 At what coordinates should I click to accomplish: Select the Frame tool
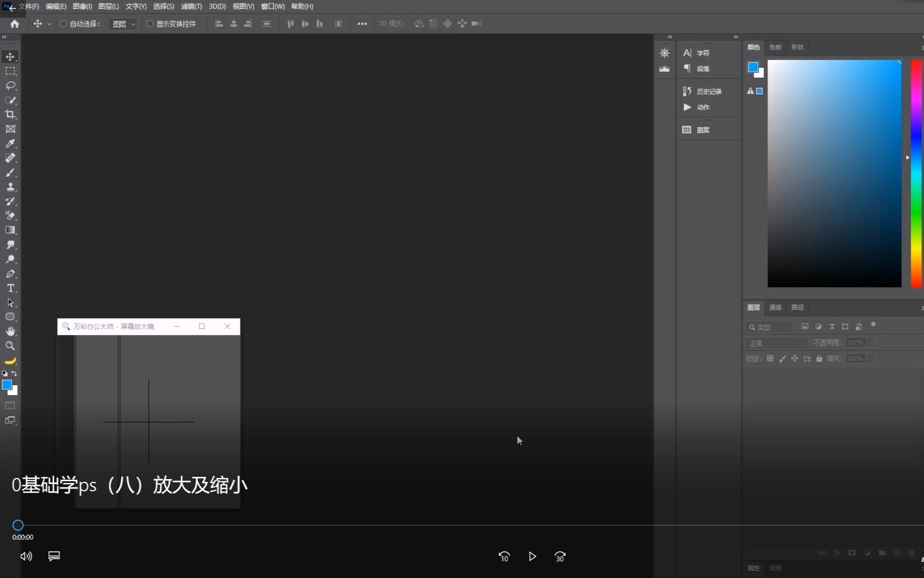click(x=10, y=129)
